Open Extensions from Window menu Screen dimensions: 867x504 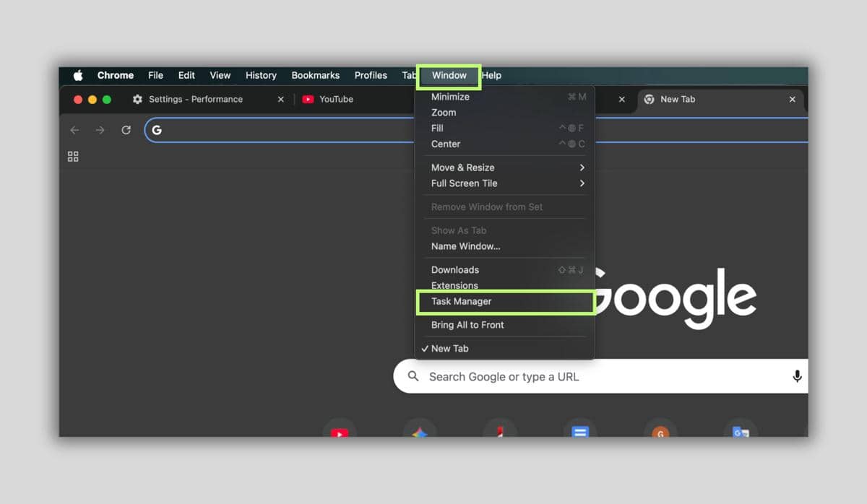pos(504,285)
